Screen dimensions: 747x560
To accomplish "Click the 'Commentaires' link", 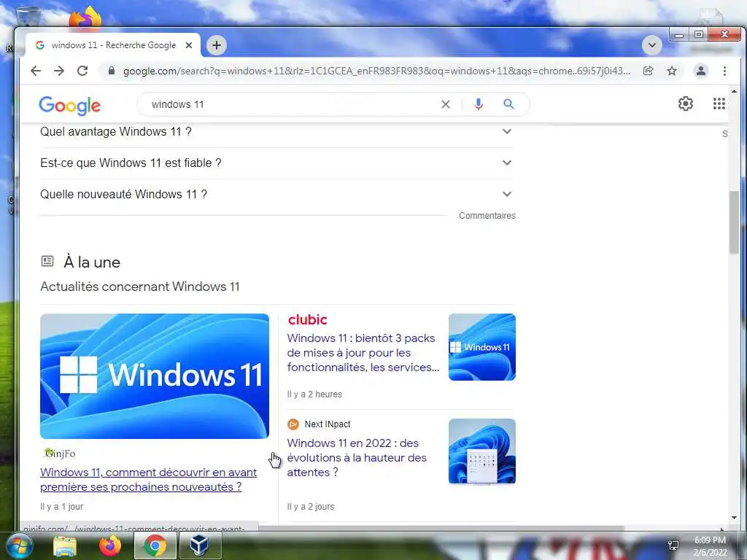I will 487,216.
